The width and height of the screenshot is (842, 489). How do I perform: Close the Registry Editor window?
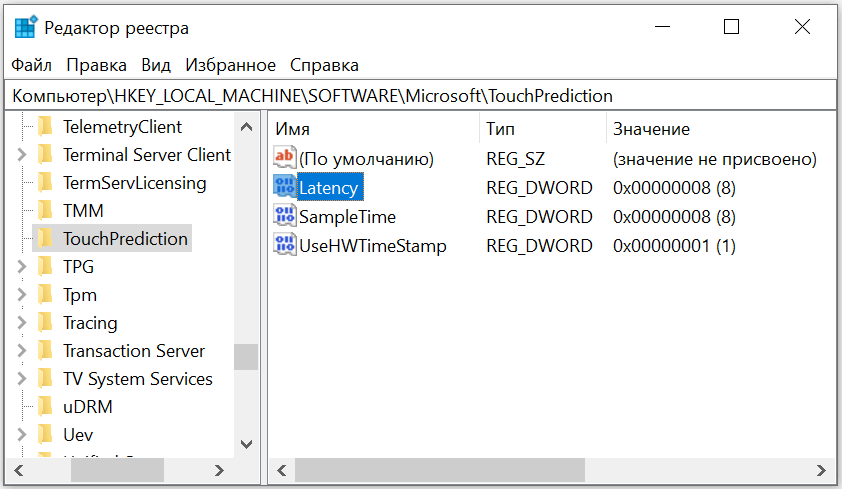point(802,26)
